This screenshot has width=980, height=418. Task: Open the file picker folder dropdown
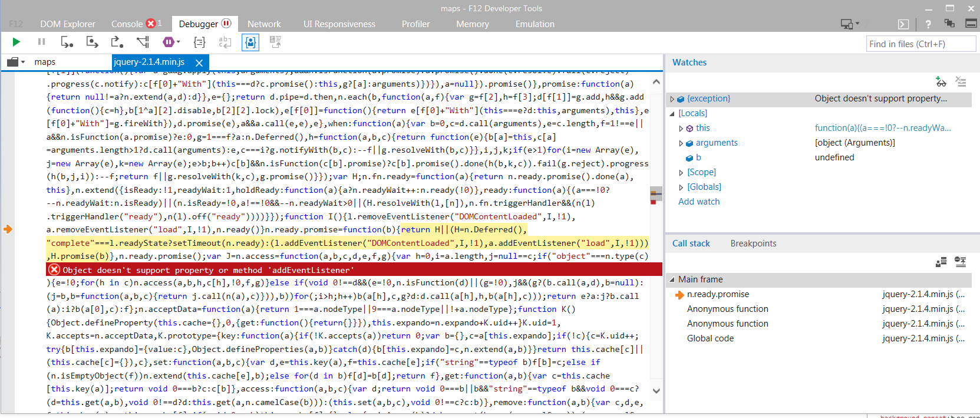(x=16, y=62)
